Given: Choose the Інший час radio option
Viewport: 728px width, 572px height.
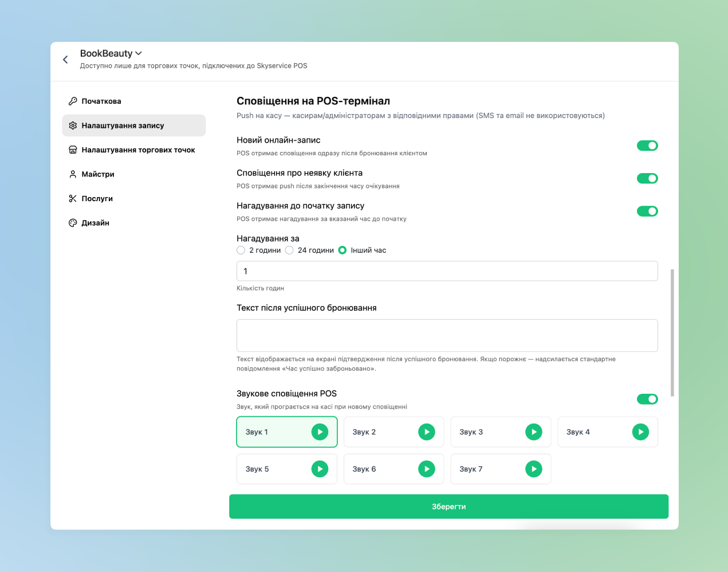Looking at the screenshot, I should pos(343,250).
